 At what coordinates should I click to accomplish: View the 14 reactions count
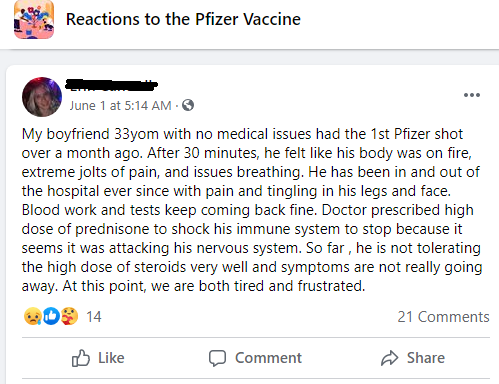[x=94, y=317]
